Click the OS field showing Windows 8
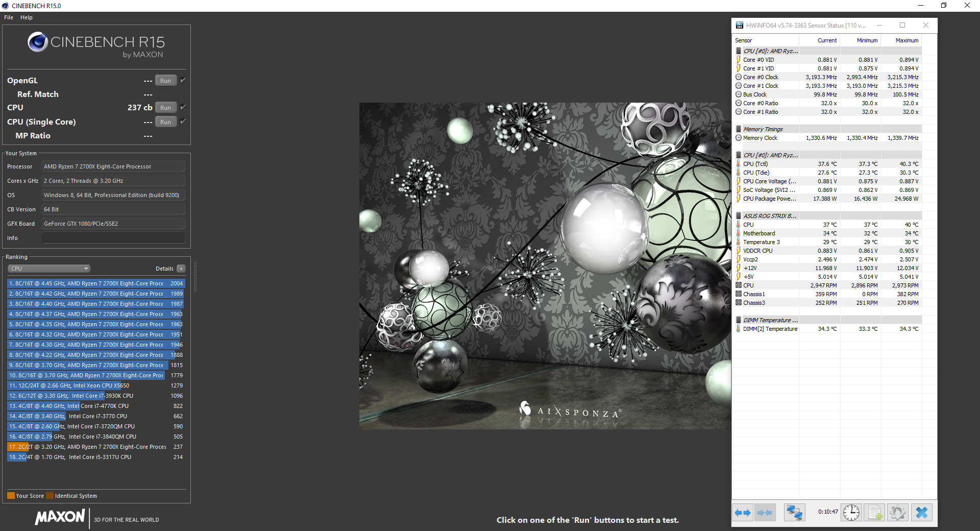Image resolution: width=980 pixels, height=531 pixels. point(113,195)
